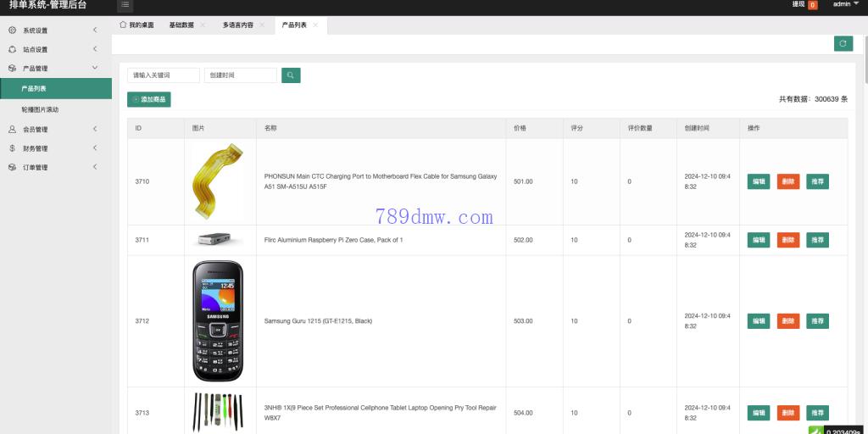Delete product 3711 using 删除 button
The image size is (868, 434).
(x=787, y=240)
